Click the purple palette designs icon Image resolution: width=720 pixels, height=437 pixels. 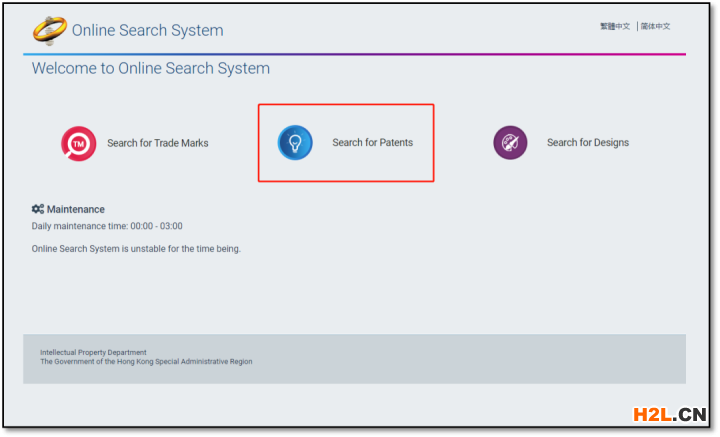pyautogui.click(x=510, y=143)
